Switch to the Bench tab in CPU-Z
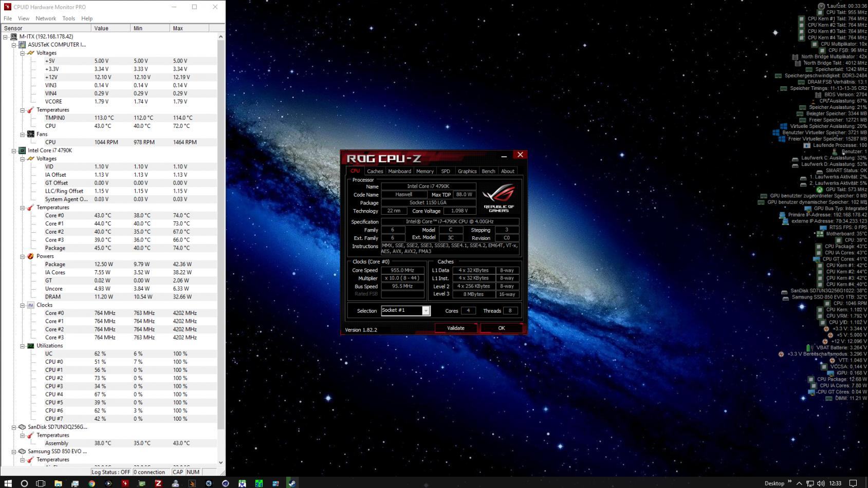The height and width of the screenshot is (488, 868). point(488,171)
